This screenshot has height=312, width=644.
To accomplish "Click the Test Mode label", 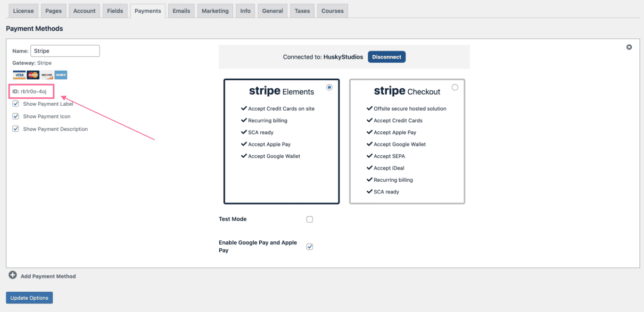I will tap(233, 219).
